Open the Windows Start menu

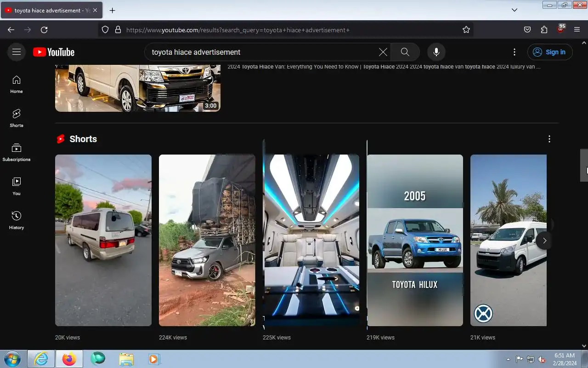pyautogui.click(x=12, y=359)
